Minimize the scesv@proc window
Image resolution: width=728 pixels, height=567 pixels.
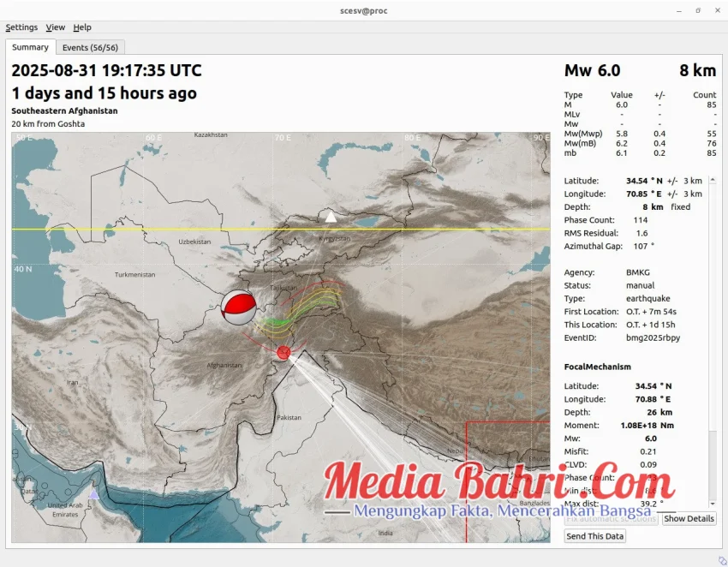(x=679, y=10)
